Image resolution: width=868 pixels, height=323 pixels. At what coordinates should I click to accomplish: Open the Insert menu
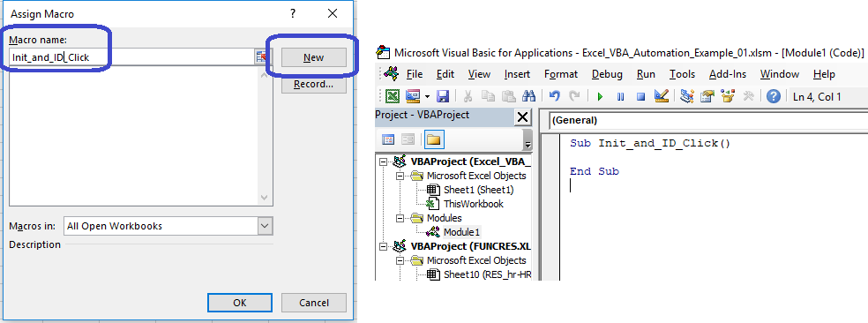[x=517, y=74]
